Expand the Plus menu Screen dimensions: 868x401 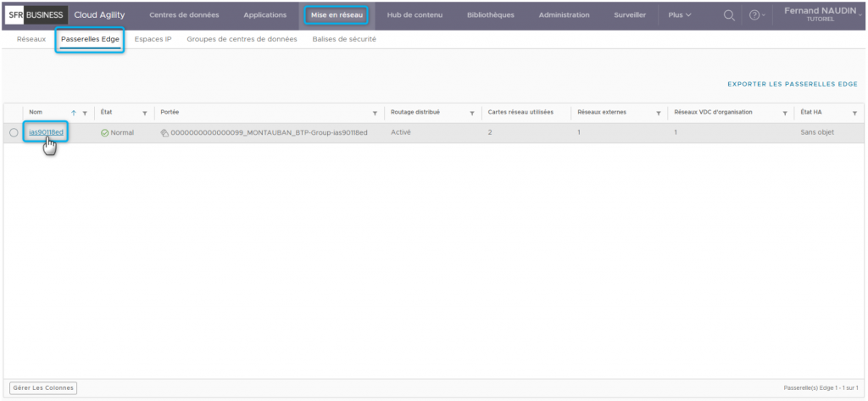680,15
